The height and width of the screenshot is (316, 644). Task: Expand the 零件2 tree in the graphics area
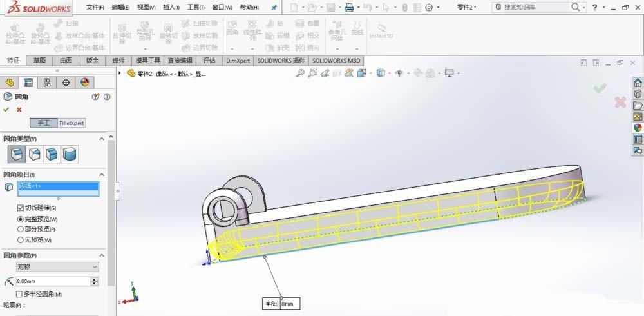click(x=120, y=74)
